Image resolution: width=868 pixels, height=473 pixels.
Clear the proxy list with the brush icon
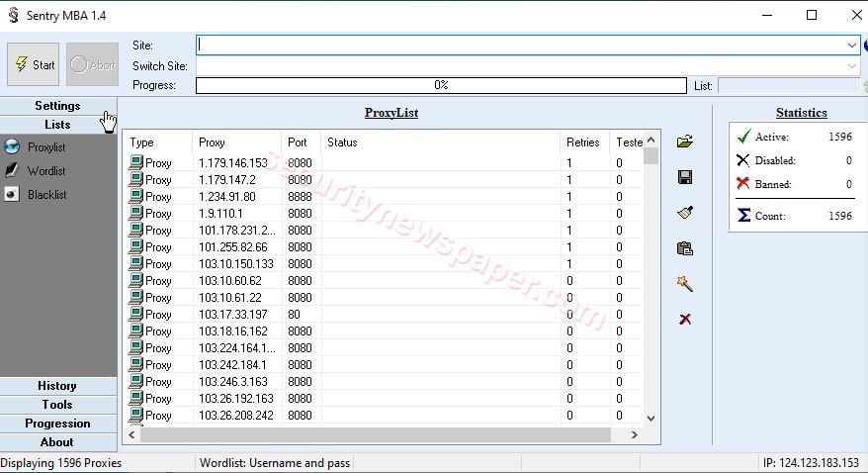(x=685, y=213)
